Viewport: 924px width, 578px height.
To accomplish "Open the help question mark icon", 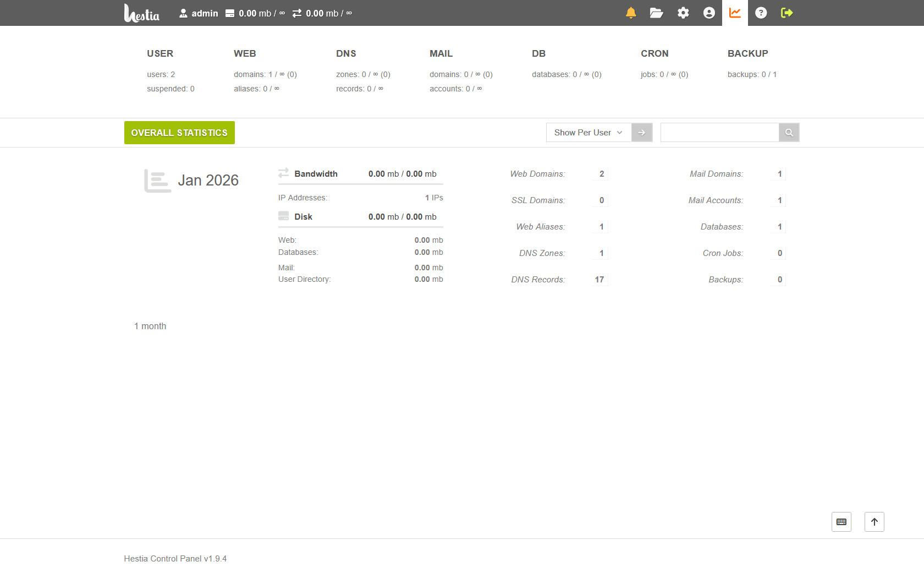I will tap(761, 13).
